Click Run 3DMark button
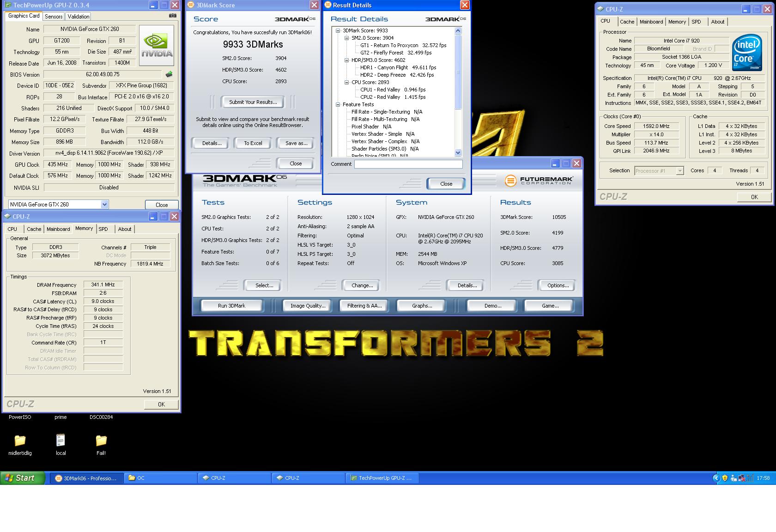Screen dimensions: 776x532 (231, 306)
